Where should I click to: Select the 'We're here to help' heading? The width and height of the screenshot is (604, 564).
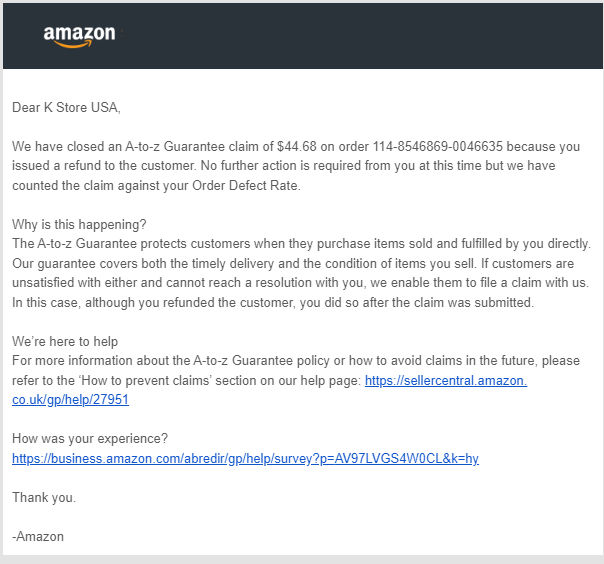click(x=65, y=341)
